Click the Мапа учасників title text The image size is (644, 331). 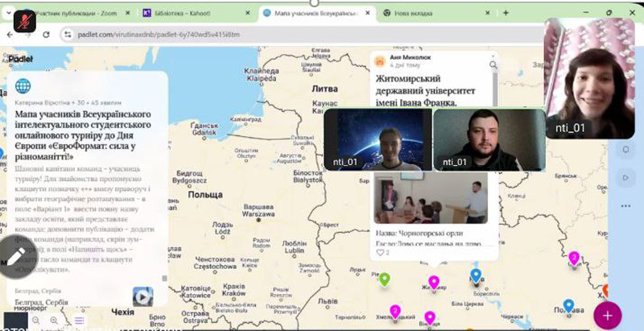click(x=83, y=135)
